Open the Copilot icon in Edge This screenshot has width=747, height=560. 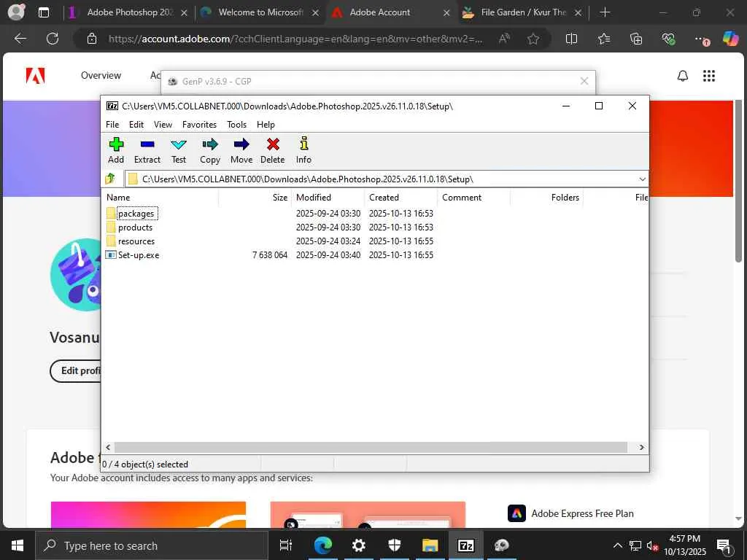click(730, 39)
